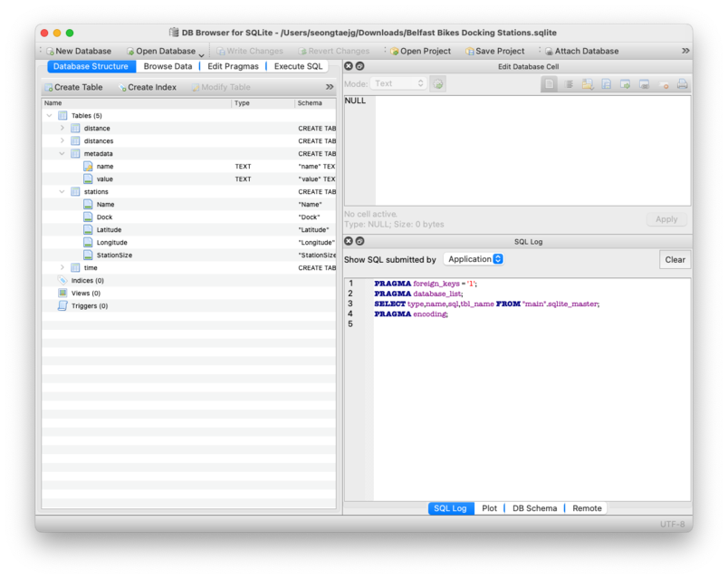Collapse the Tables (5) tree node
The image size is (728, 579).
49,115
